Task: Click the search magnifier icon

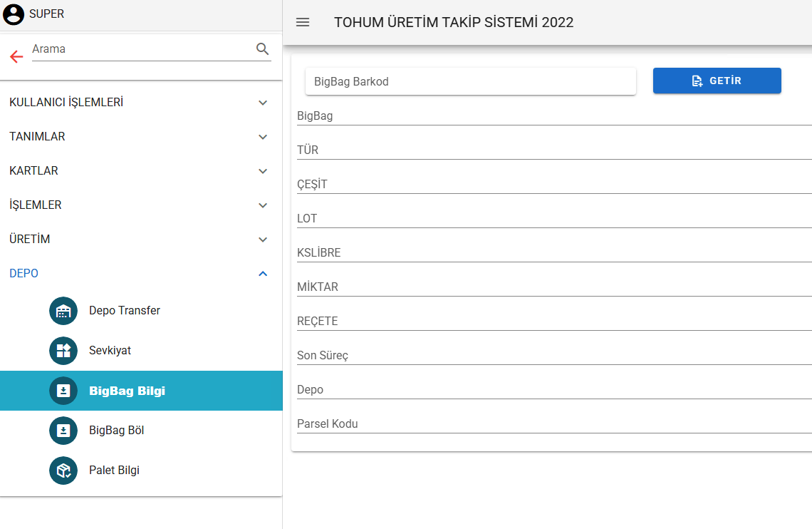Action: pyautogui.click(x=262, y=49)
